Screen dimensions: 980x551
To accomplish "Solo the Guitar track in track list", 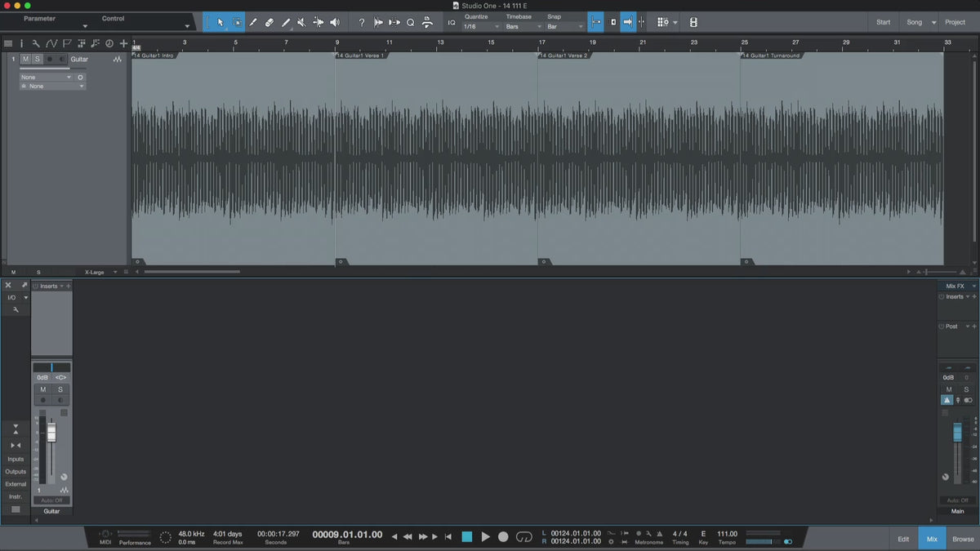I will [37, 60].
